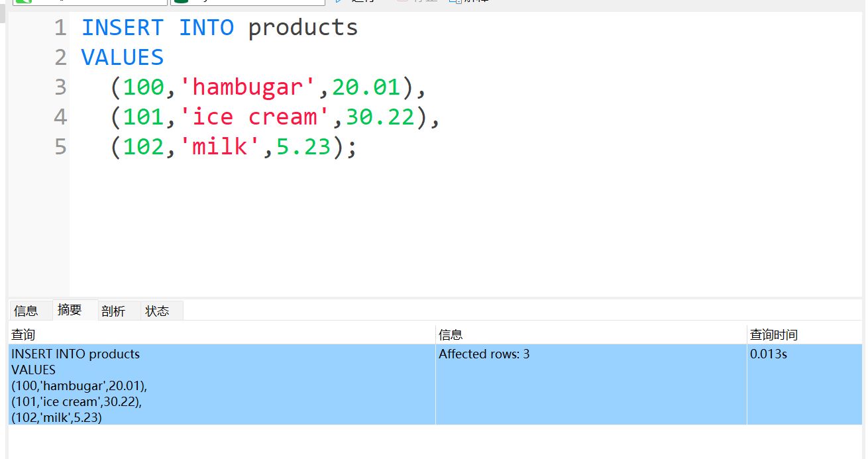Select the 0.013s query time cell
868x459 pixels.
(769, 354)
